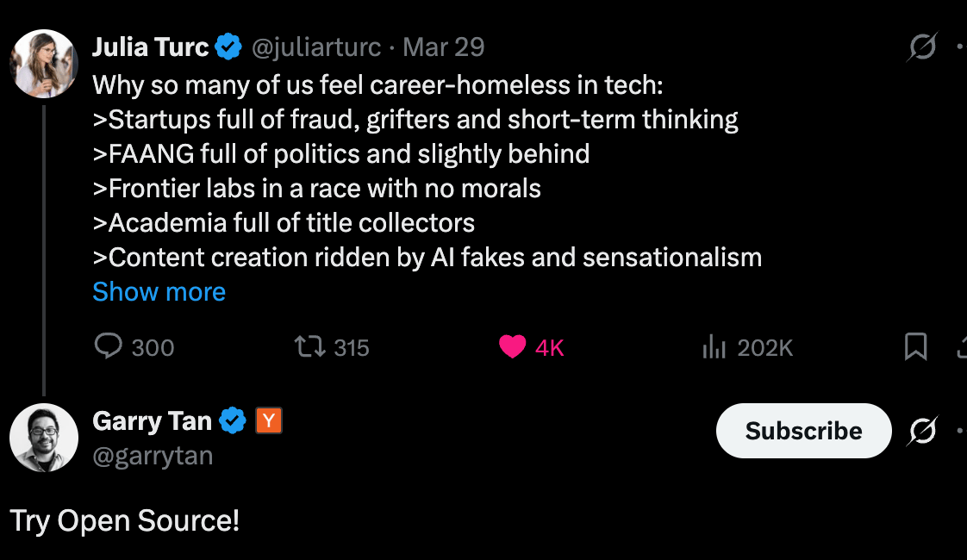Image resolution: width=967 pixels, height=560 pixels.
Task: Click the orange Y Combinator affiliation badge
Action: (x=269, y=421)
